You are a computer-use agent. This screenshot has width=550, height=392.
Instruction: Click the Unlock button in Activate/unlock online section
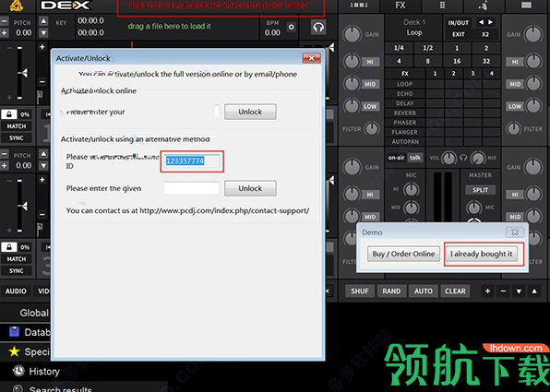click(250, 112)
